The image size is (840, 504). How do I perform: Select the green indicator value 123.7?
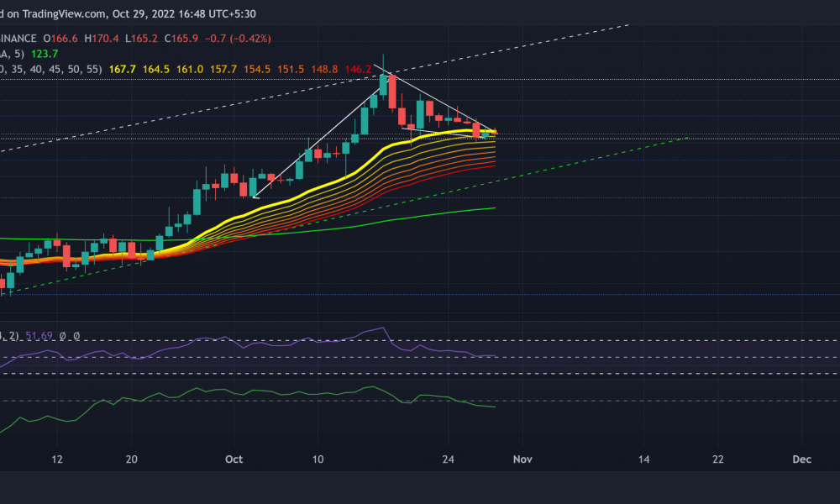(45, 54)
